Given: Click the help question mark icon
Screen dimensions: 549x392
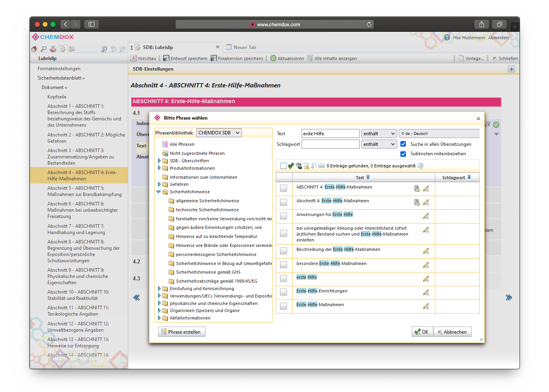Looking at the screenshot, I should point(447,37).
